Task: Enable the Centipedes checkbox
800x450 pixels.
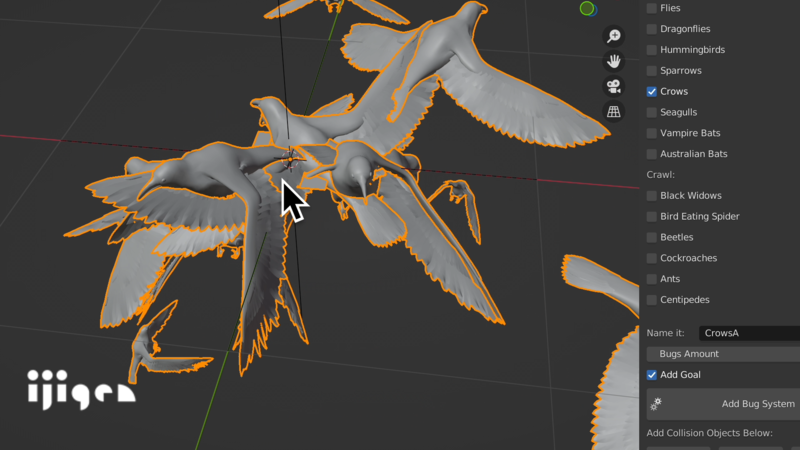Action: 652,300
